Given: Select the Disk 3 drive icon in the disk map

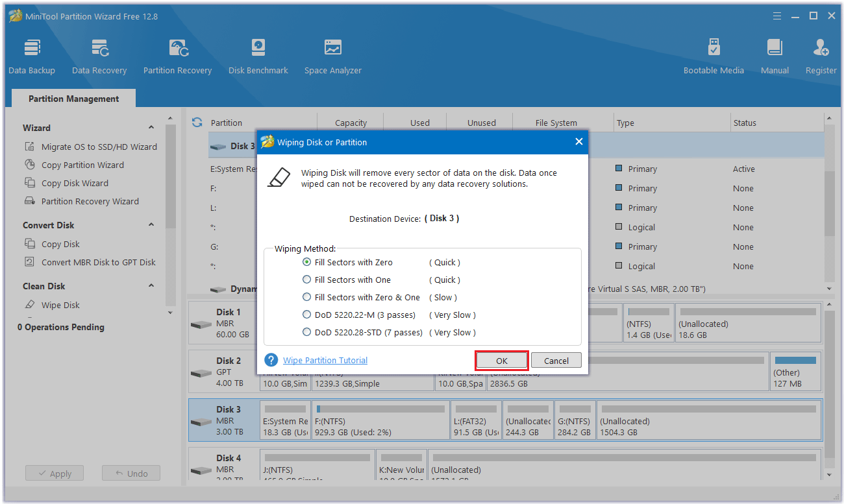Looking at the screenshot, I should [x=201, y=421].
